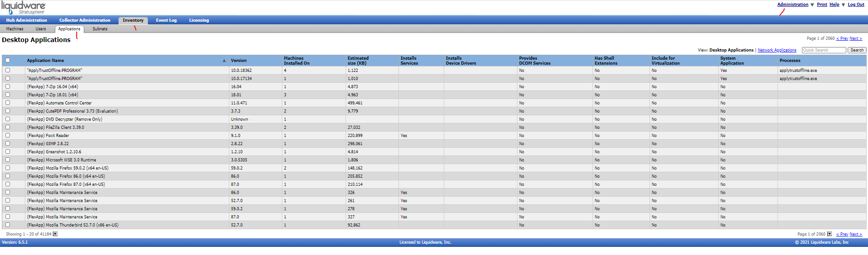
Task: Open the page selector dropdown at the bottom right
Action: pyautogui.click(x=830, y=234)
